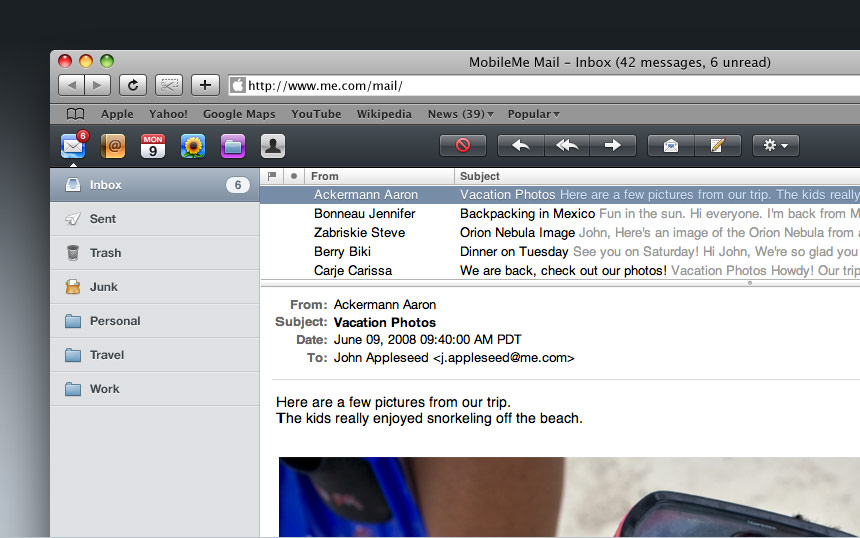Select message from Zabriskie Steve
Screen dimensions: 860x538
click(x=560, y=233)
